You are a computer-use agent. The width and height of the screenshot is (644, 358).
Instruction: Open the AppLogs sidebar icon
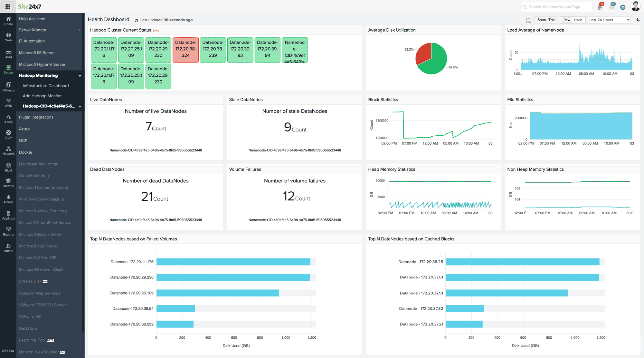coord(8,215)
